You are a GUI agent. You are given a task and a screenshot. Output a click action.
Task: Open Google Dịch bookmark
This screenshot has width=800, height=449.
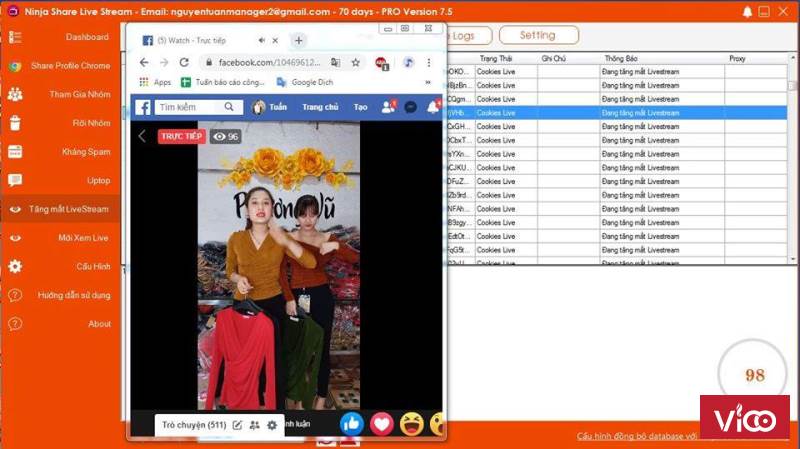305,82
